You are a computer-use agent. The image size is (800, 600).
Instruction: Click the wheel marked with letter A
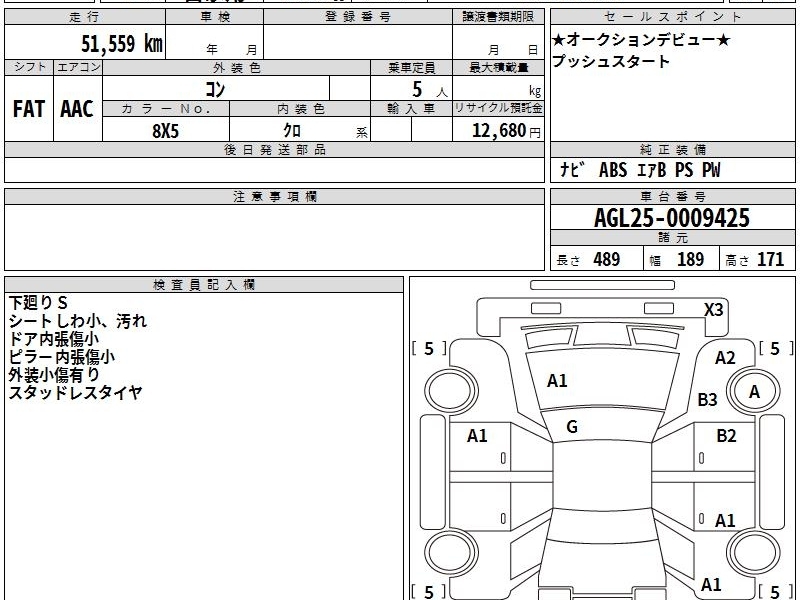(x=754, y=392)
